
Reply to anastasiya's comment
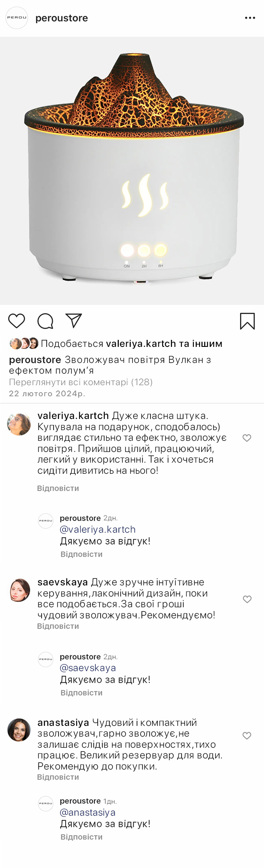pyautogui.click(x=58, y=777)
